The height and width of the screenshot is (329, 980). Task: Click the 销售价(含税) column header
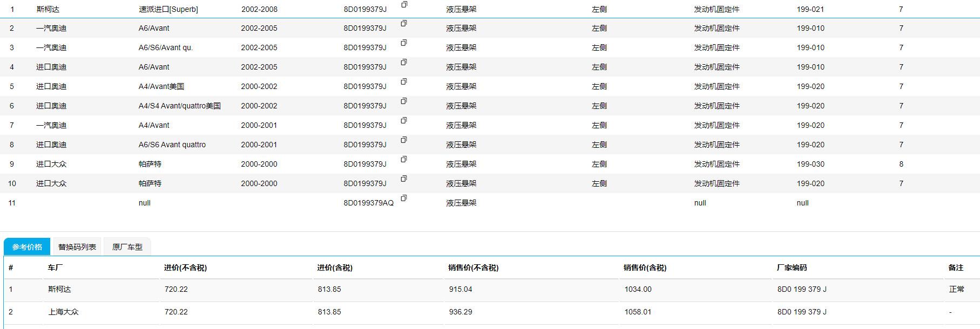[645, 268]
